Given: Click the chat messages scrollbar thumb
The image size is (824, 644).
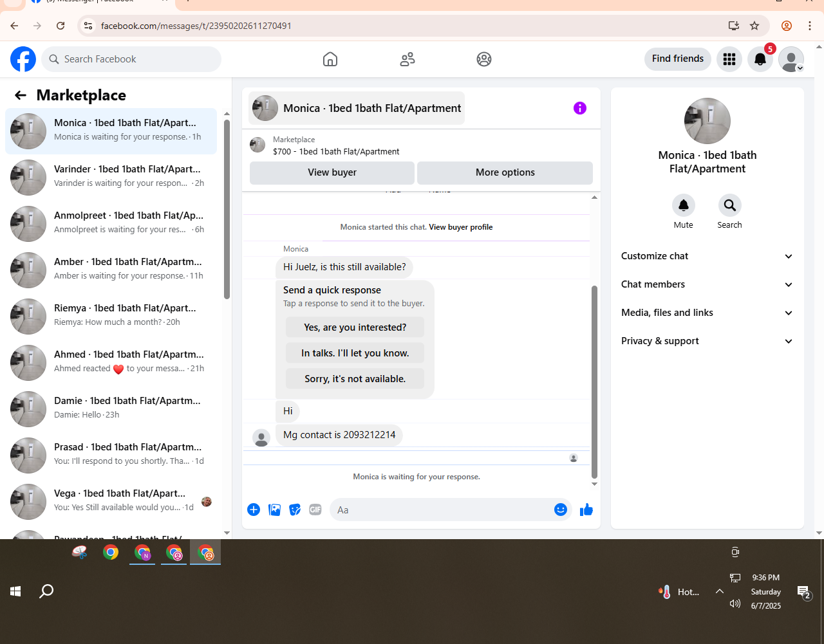Looking at the screenshot, I should tap(594, 382).
